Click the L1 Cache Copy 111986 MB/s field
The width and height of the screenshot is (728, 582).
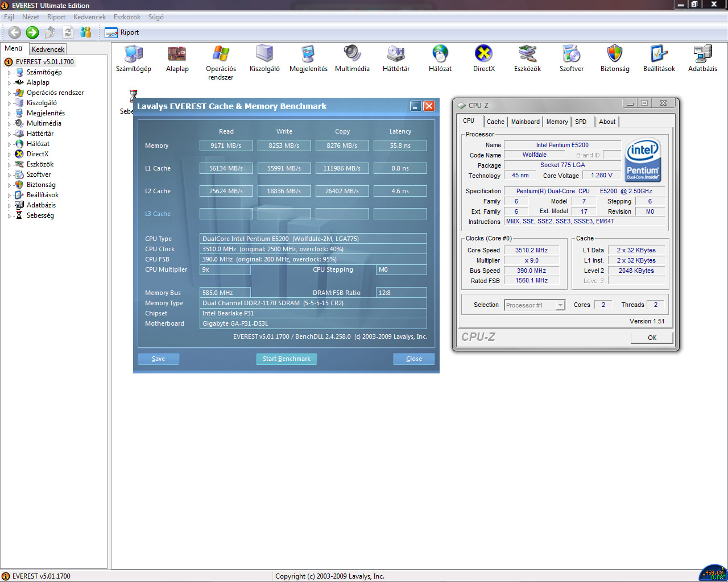tap(342, 168)
